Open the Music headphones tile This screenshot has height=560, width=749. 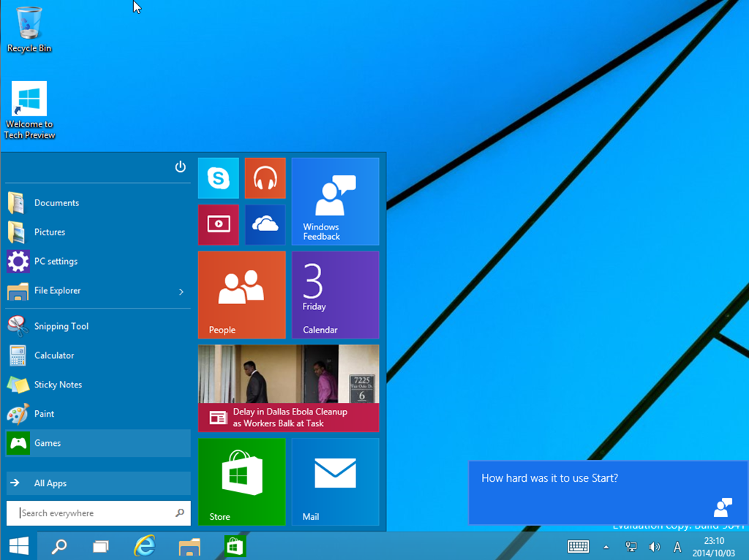(x=265, y=178)
